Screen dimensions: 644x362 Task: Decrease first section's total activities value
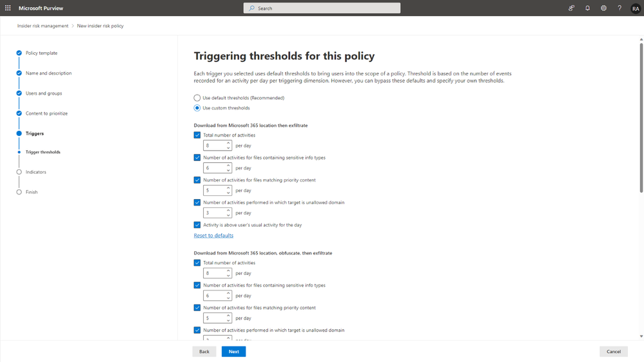click(228, 148)
